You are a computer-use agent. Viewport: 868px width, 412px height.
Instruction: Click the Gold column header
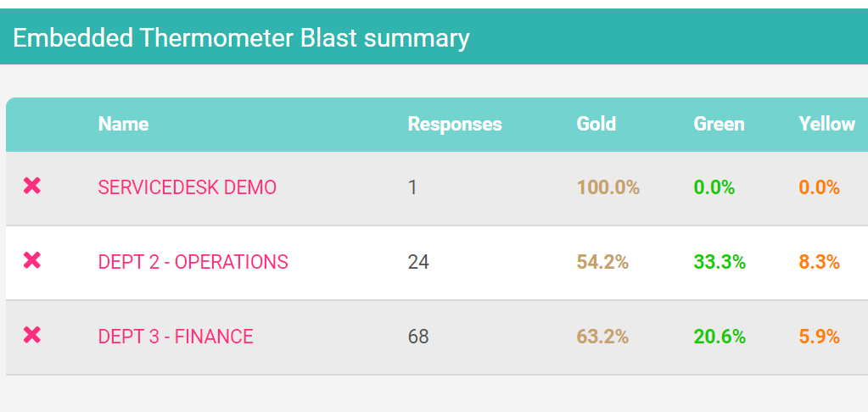(x=596, y=124)
